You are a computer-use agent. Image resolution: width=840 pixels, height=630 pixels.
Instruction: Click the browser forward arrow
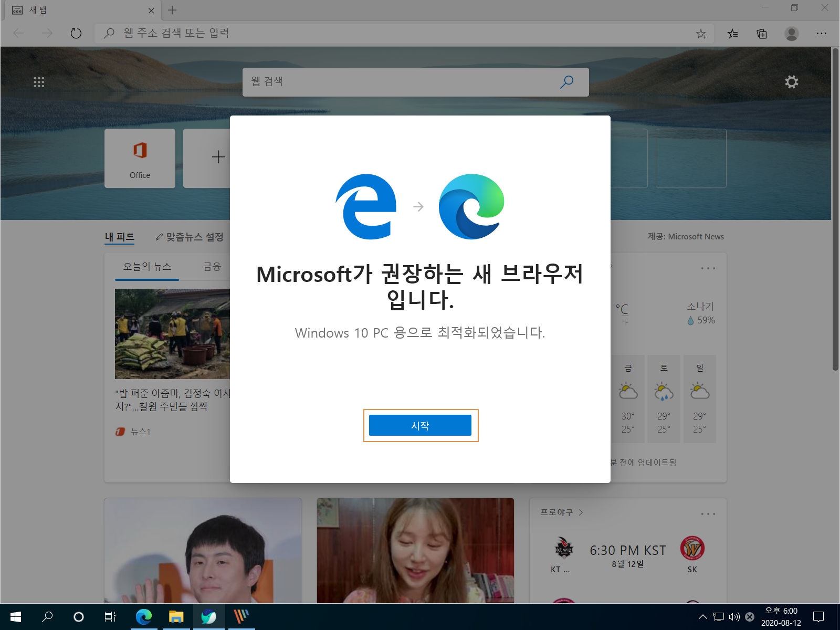(x=47, y=33)
